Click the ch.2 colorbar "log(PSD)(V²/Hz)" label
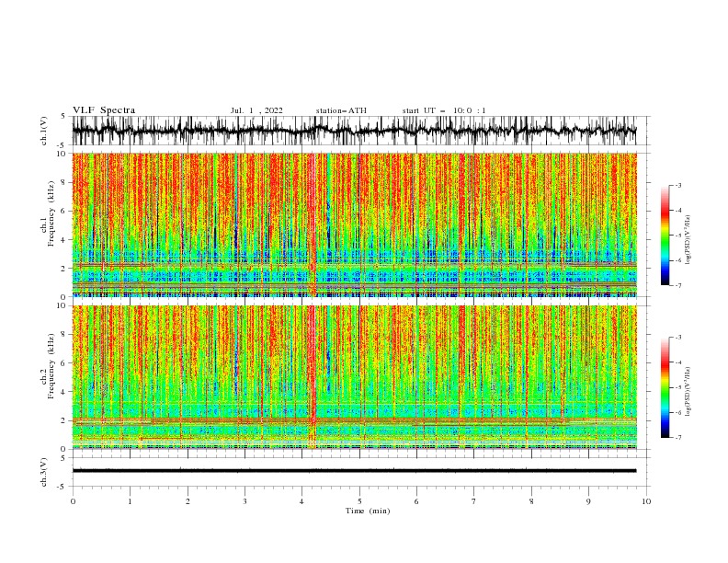 point(688,392)
